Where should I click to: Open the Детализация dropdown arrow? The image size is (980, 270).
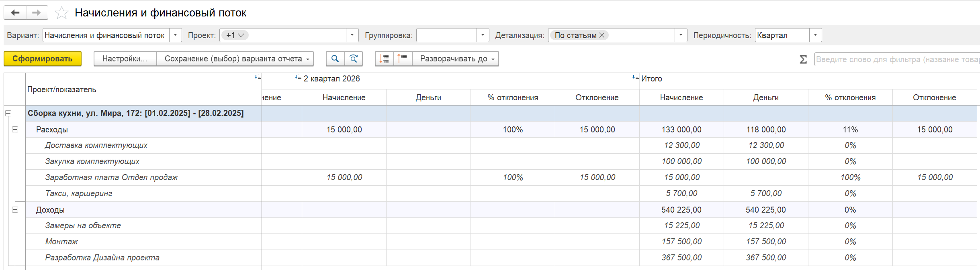[x=681, y=35]
